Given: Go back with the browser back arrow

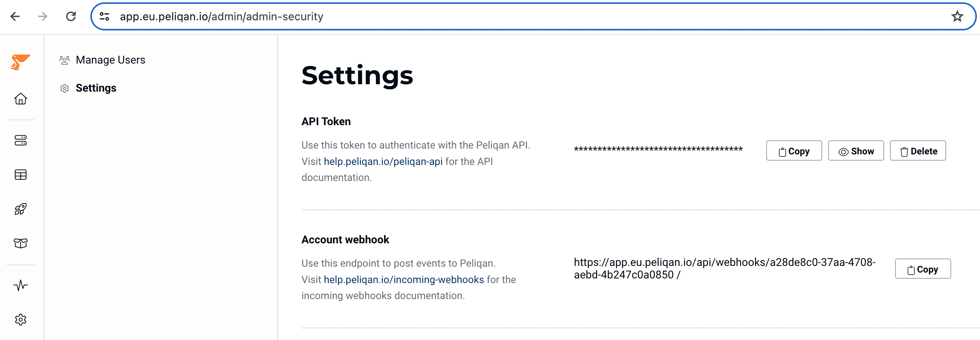Looking at the screenshot, I should point(15,16).
